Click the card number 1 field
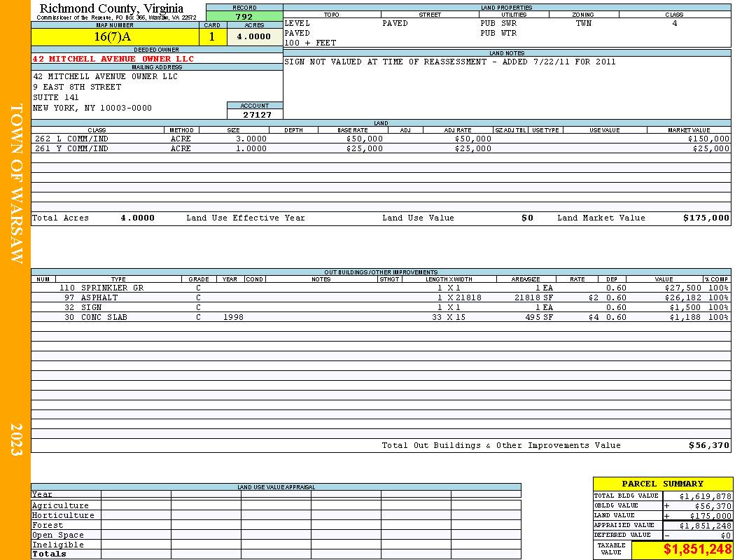This screenshot has width=735, height=560. (x=212, y=36)
